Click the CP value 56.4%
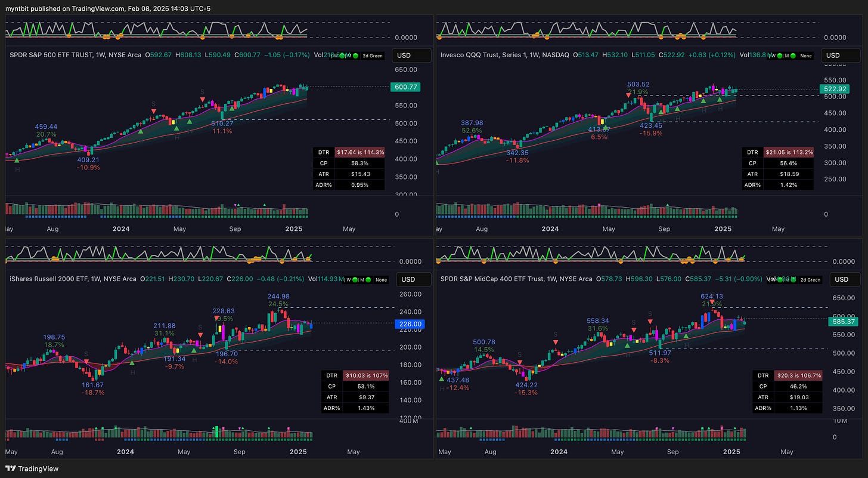 (788, 163)
